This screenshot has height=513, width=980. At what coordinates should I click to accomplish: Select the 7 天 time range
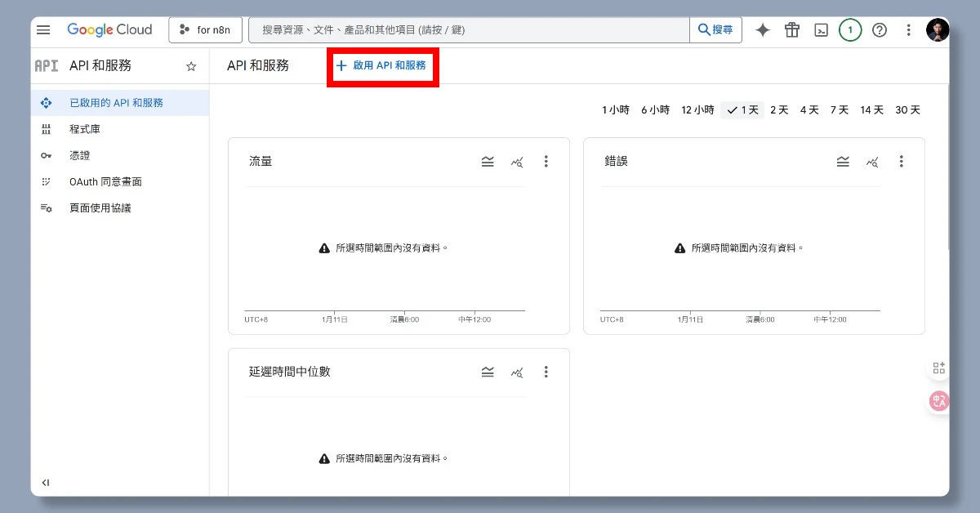coord(840,109)
